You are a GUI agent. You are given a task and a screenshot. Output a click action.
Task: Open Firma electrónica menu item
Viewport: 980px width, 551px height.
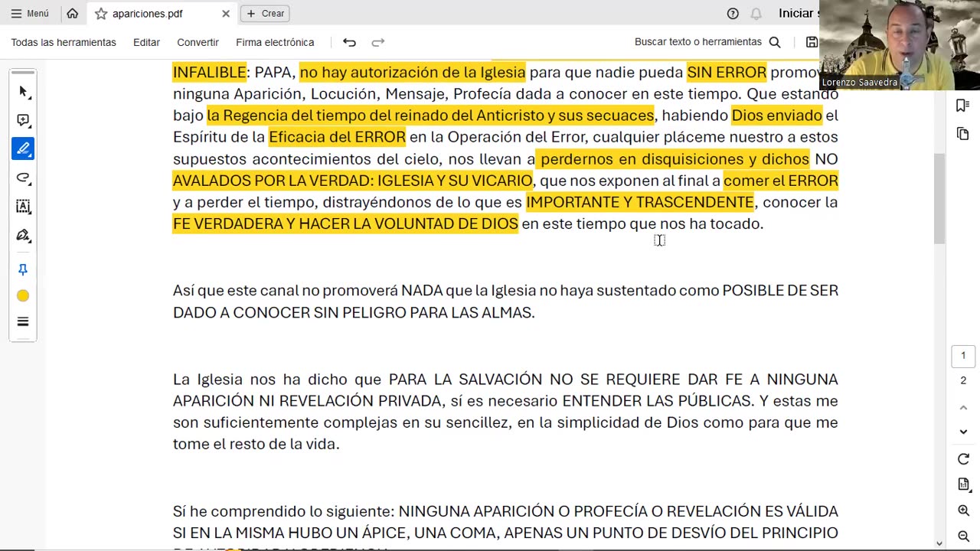click(275, 42)
